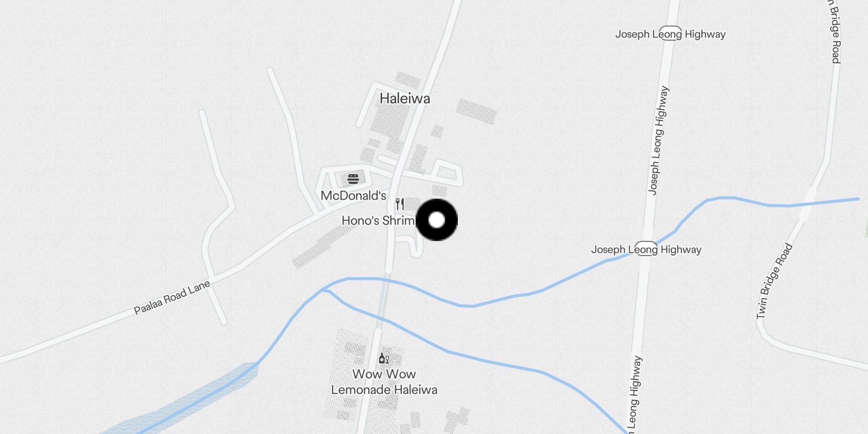
Task: Click the Paalaa Road Lane street label
Action: [172, 297]
